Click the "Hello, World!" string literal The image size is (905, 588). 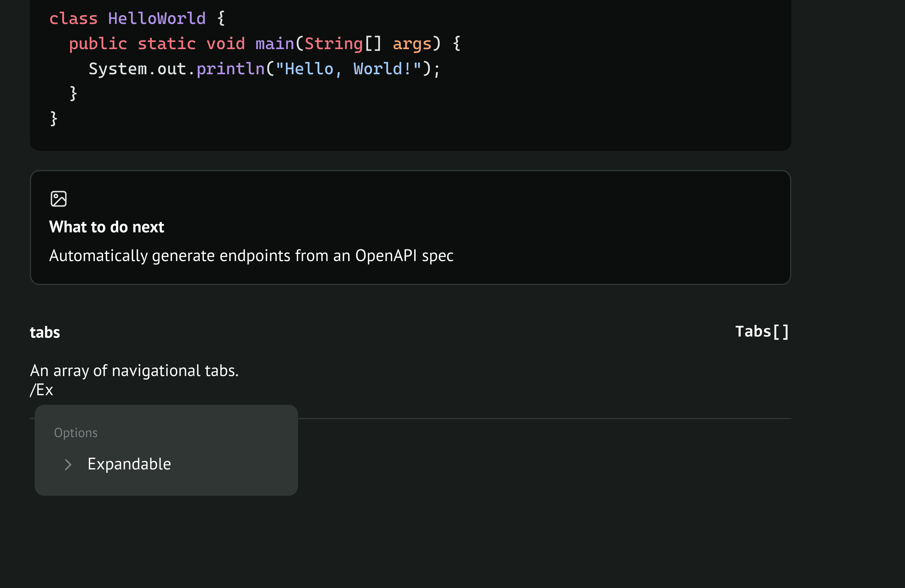point(348,69)
